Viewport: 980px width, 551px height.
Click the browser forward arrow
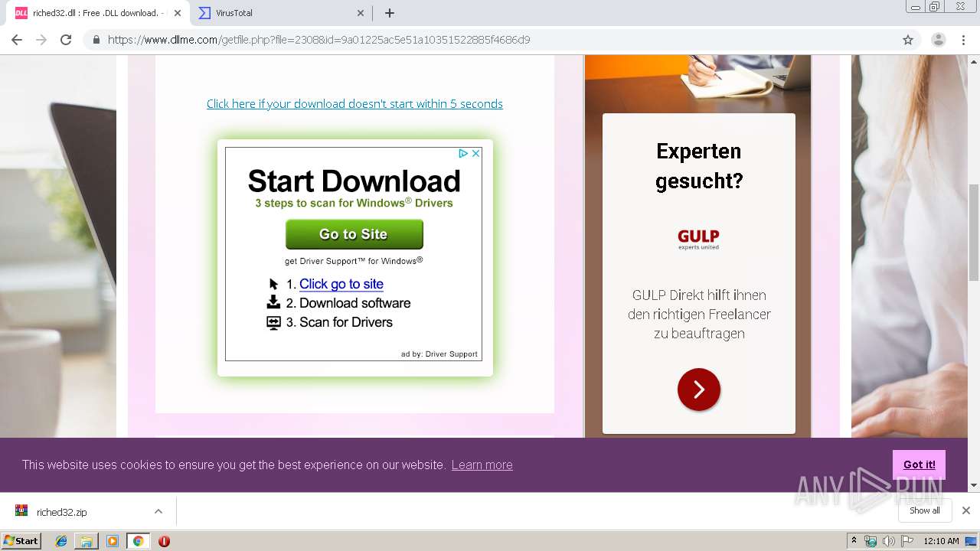pos(41,40)
